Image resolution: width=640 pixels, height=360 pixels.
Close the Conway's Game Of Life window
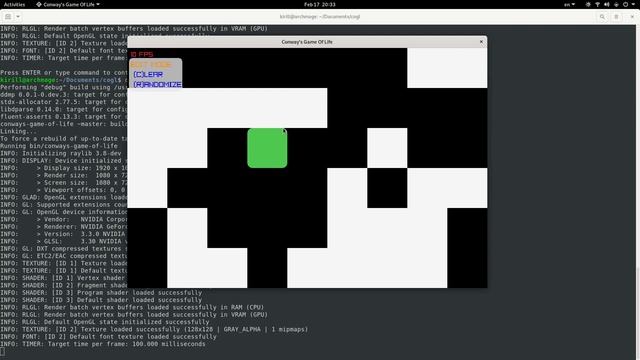[x=481, y=42]
